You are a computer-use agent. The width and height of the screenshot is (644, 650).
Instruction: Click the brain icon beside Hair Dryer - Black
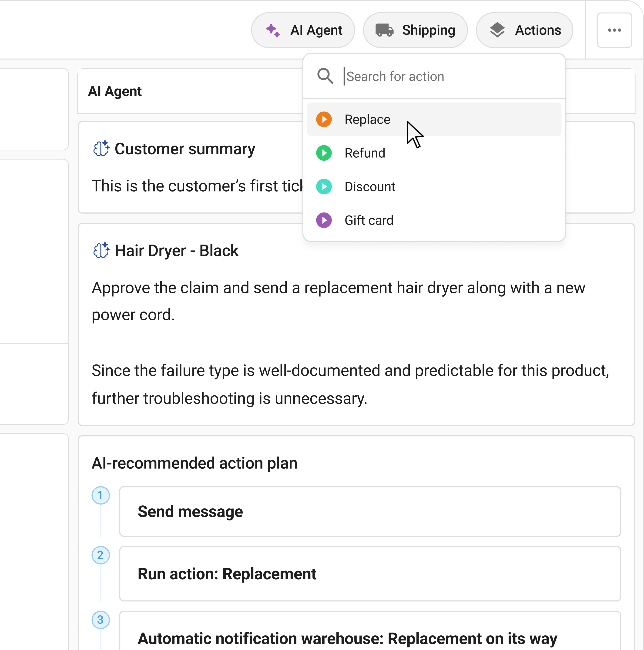click(101, 250)
